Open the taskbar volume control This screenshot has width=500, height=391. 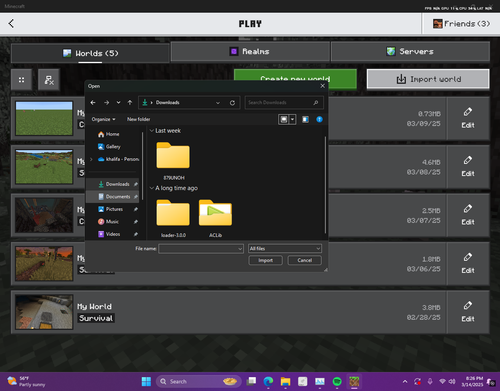pos(452,381)
